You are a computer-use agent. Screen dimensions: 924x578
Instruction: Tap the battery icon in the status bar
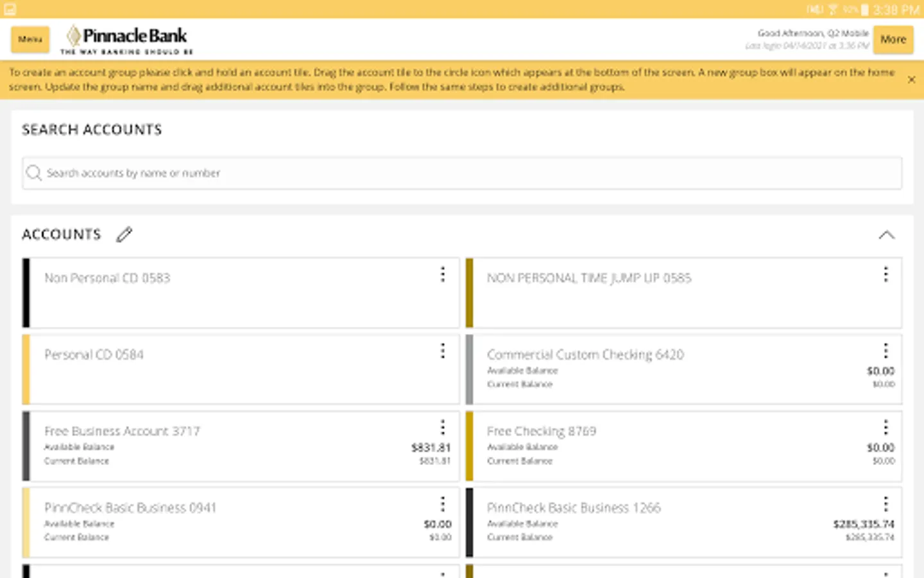tap(864, 10)
